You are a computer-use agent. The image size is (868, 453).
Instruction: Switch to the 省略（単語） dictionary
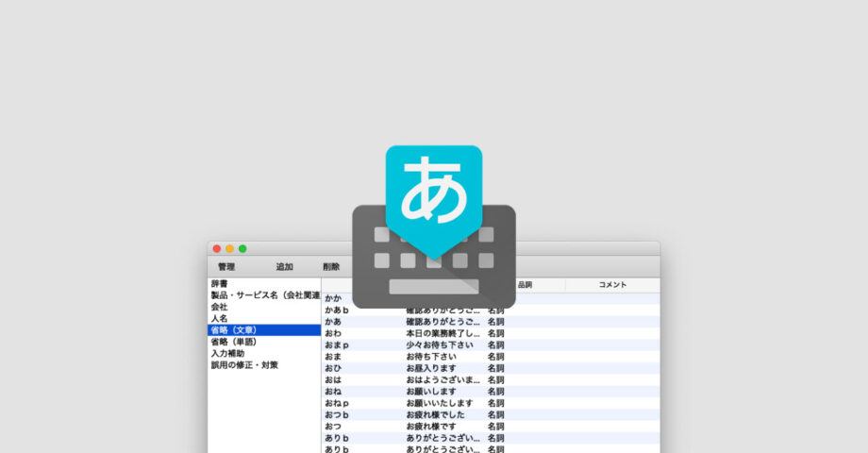(233, 342)
